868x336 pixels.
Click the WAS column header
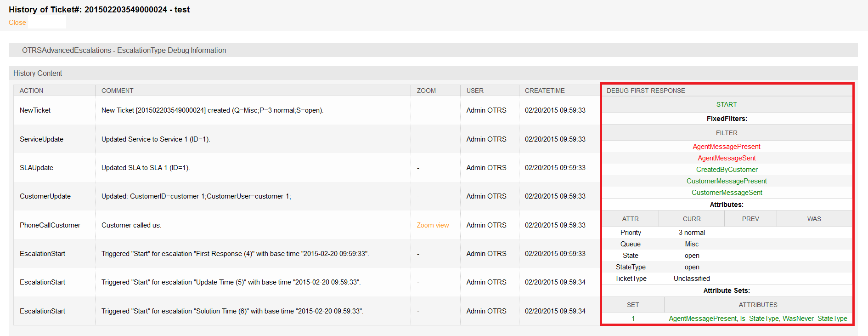tap(814, 219)
